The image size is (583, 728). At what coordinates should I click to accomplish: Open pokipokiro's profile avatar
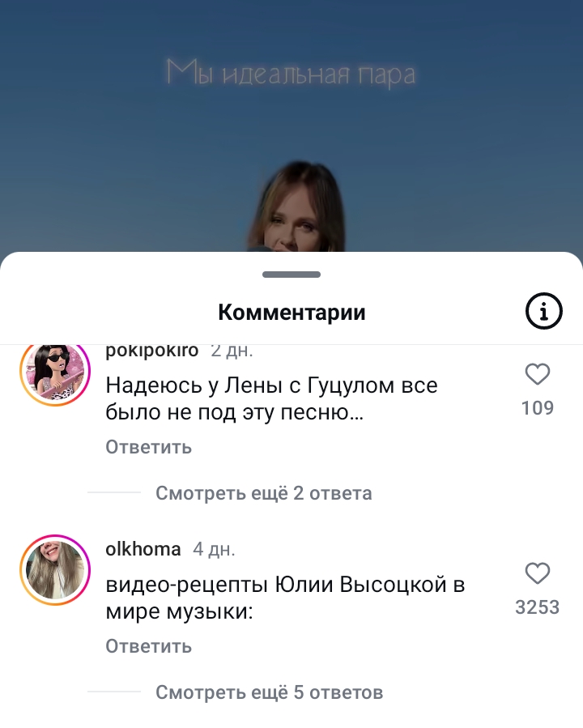[x=55, y=371]
